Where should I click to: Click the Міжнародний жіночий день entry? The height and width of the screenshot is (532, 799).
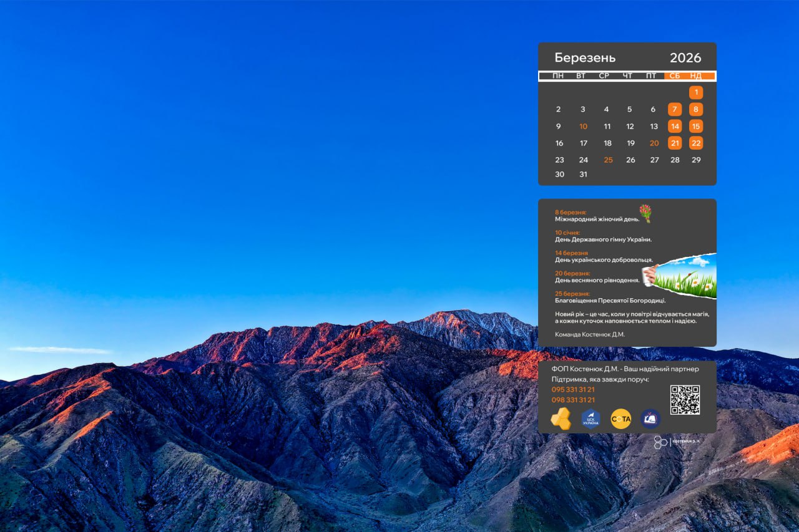point(597,219)
